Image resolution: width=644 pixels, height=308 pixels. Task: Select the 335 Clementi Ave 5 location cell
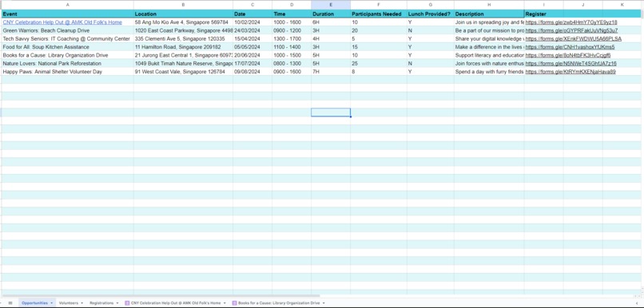pyautogui.click(x=183, y=39)
